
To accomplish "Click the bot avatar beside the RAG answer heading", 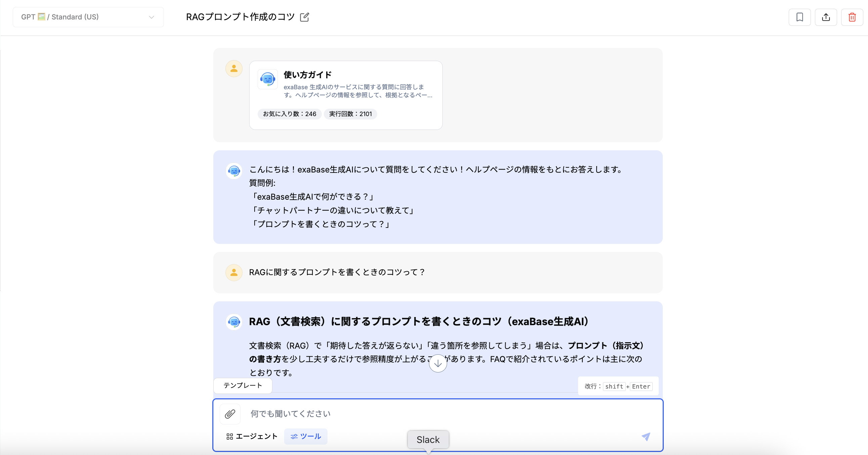I will [234, 322].
